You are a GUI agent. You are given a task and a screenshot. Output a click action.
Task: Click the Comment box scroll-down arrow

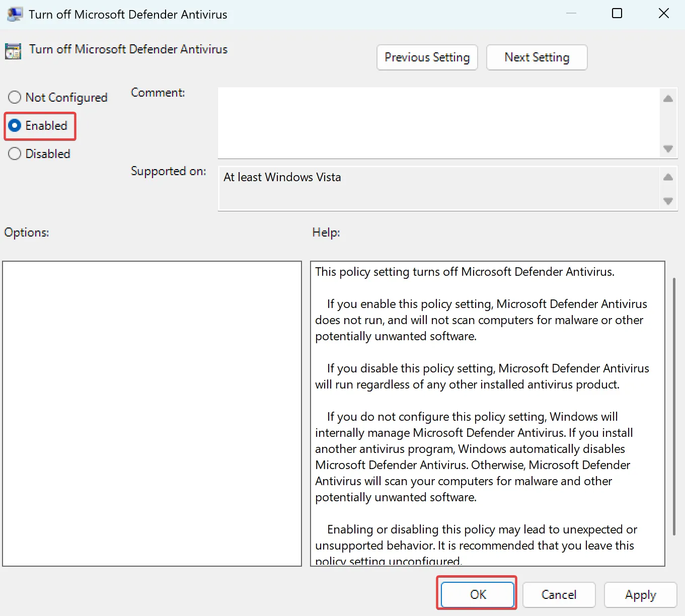(668, 149)
